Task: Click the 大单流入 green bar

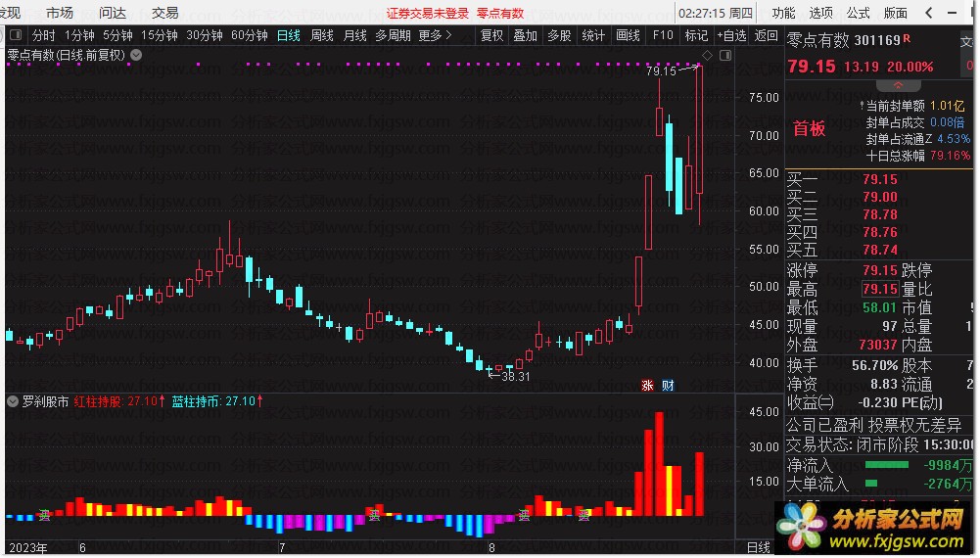Action: [x=870, y=483]
